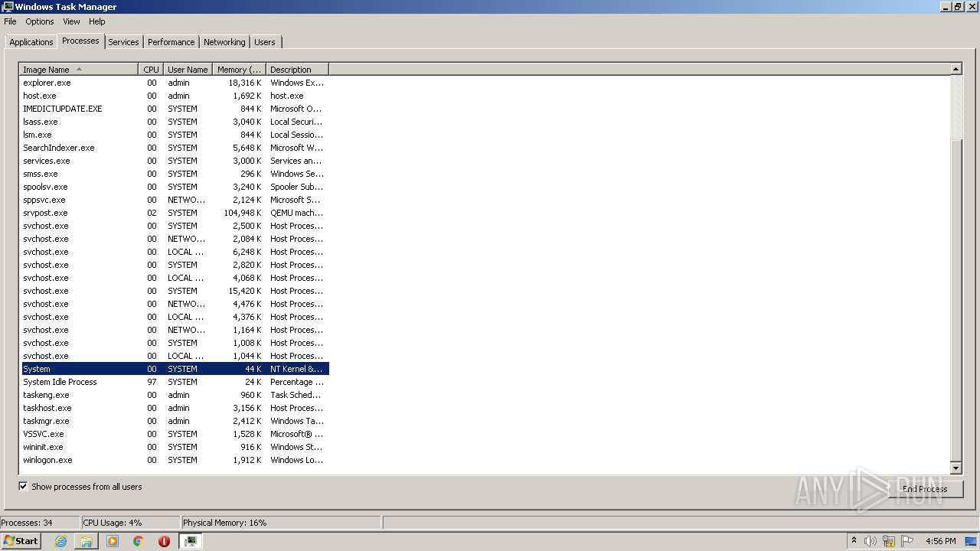
Task: Open Internet Explorer from the taskbar
Action: (60, 541)
